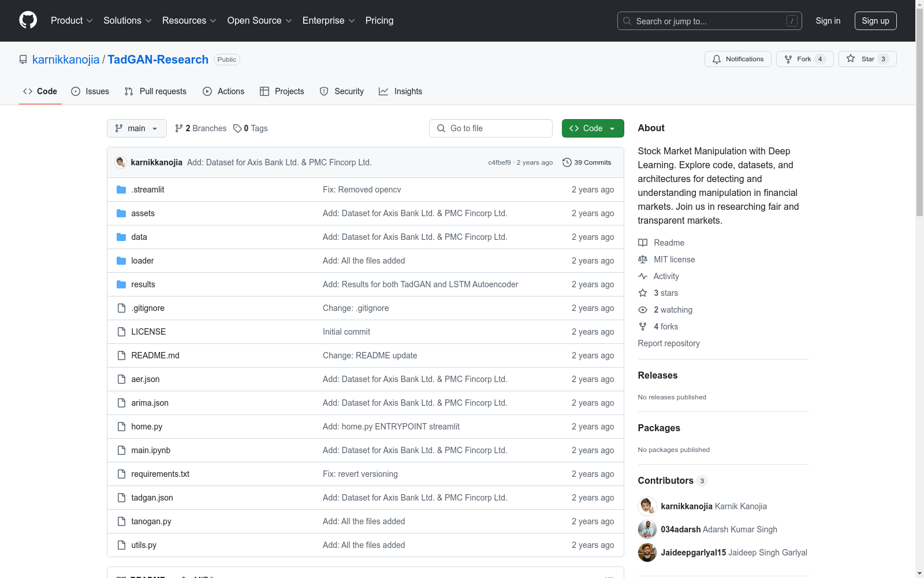Open aer.json file
The image size is (924, 578).
[x=146, y=379]
